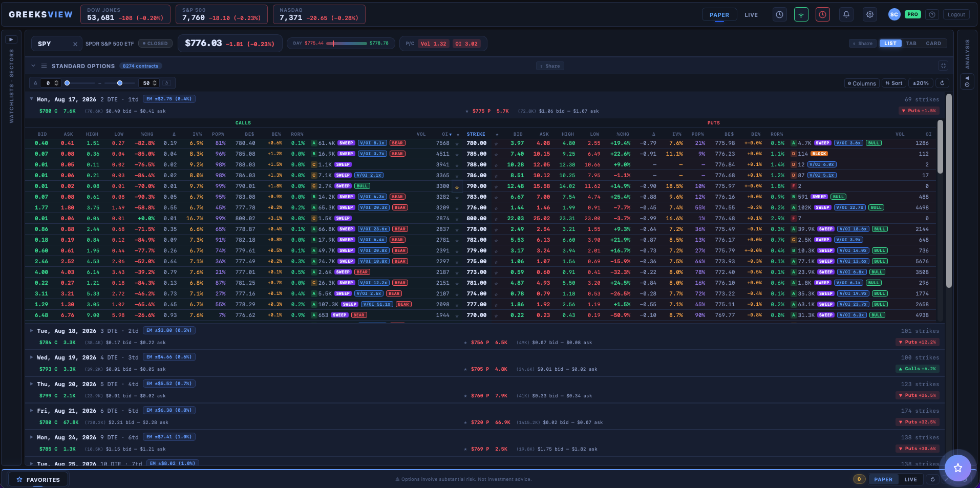The image size is (980, 488).
Task: Expand the Analysis panel arrow
Action: (967, 82)
